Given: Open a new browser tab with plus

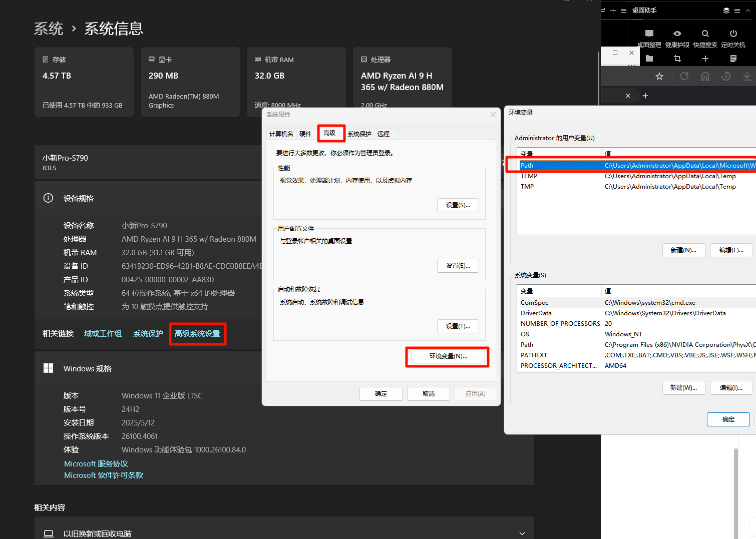Looking at the screenshot, I should tap(645, 96).
